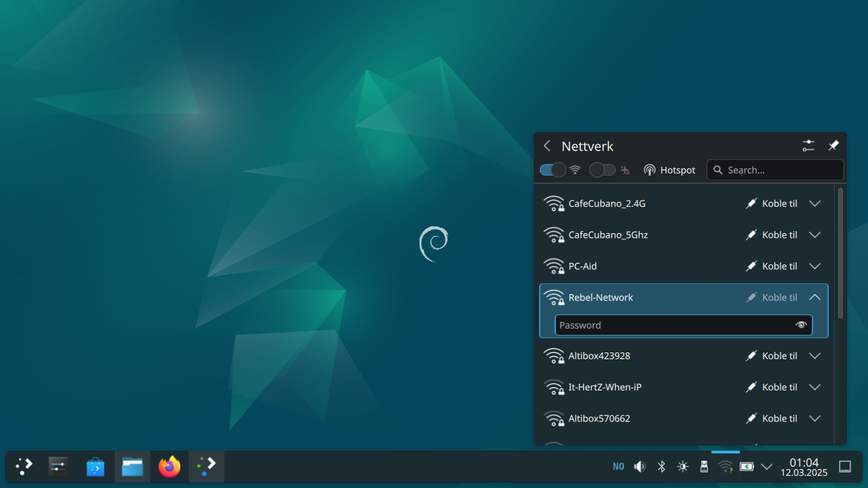Show password with the eye icon

[x=801, y=325]
